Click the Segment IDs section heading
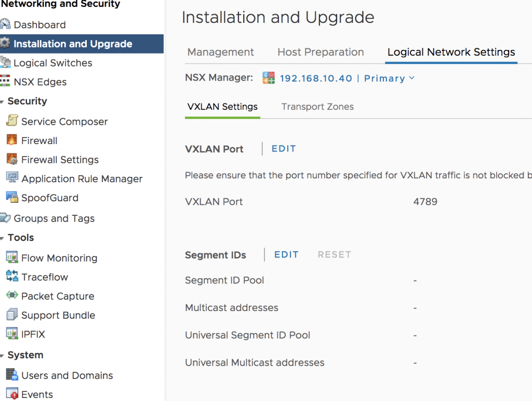The image size is (532, 401). (x=216, y=255)
